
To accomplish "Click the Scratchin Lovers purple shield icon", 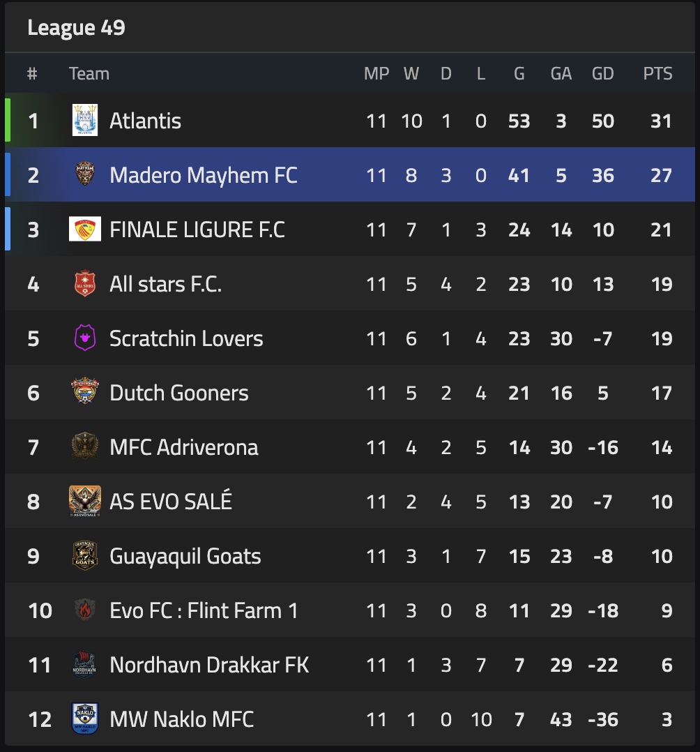I will (85, 338).
